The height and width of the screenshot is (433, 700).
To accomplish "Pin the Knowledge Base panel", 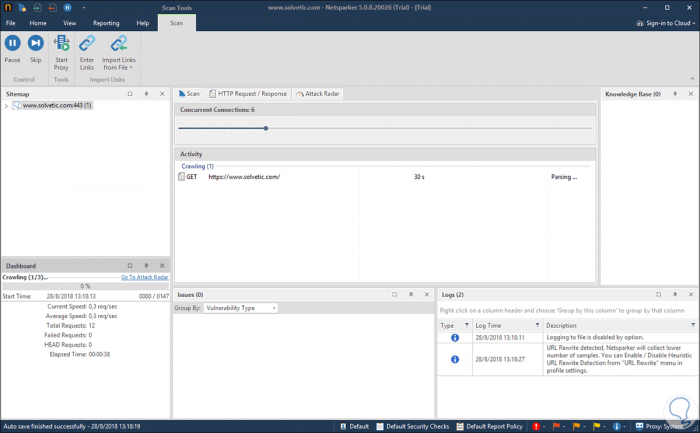I will (x=675, y=94).
